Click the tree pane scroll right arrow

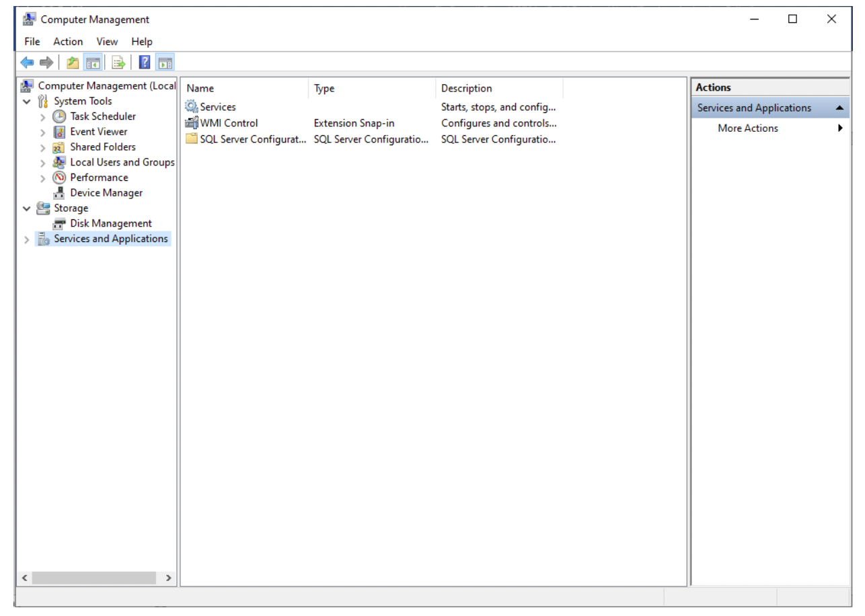click(168, 578)
